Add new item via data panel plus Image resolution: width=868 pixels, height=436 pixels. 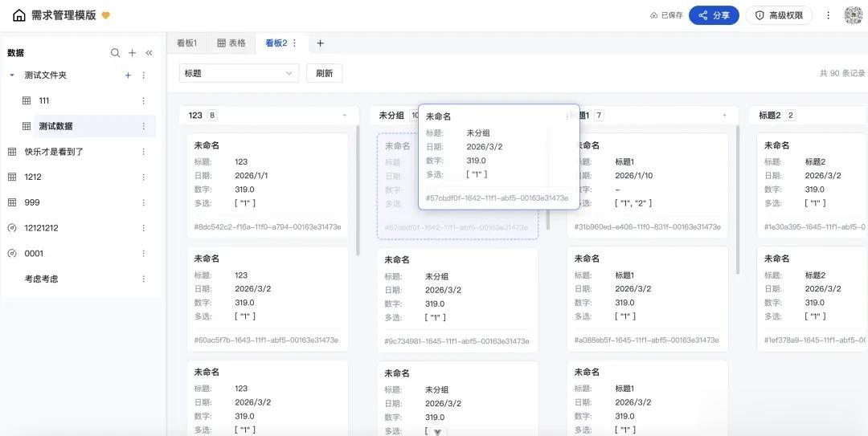[x=133, y=52]
